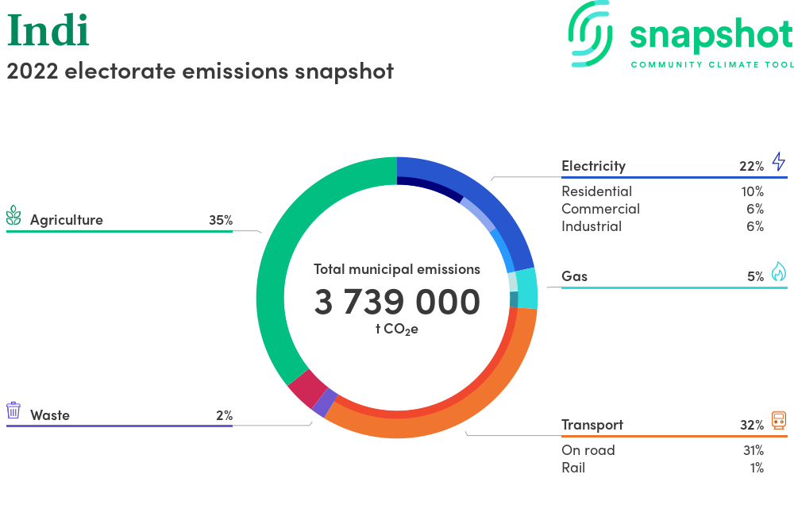Click the 't CO2e' unit label

tap(397, 330)
